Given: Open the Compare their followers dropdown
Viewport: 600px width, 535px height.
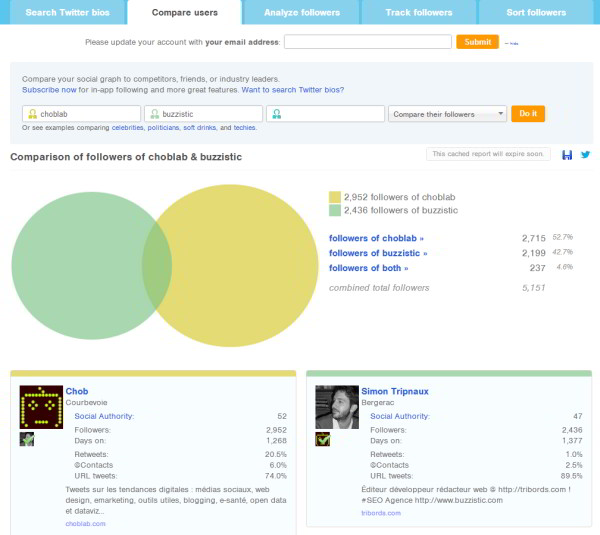Looking at the screenshot, I should click(447, 114).
